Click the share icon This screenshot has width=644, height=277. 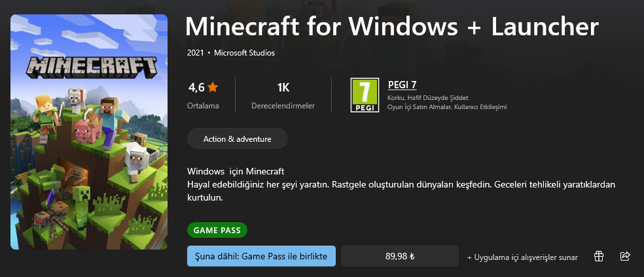pyautogui.click(x=624, y=257)
